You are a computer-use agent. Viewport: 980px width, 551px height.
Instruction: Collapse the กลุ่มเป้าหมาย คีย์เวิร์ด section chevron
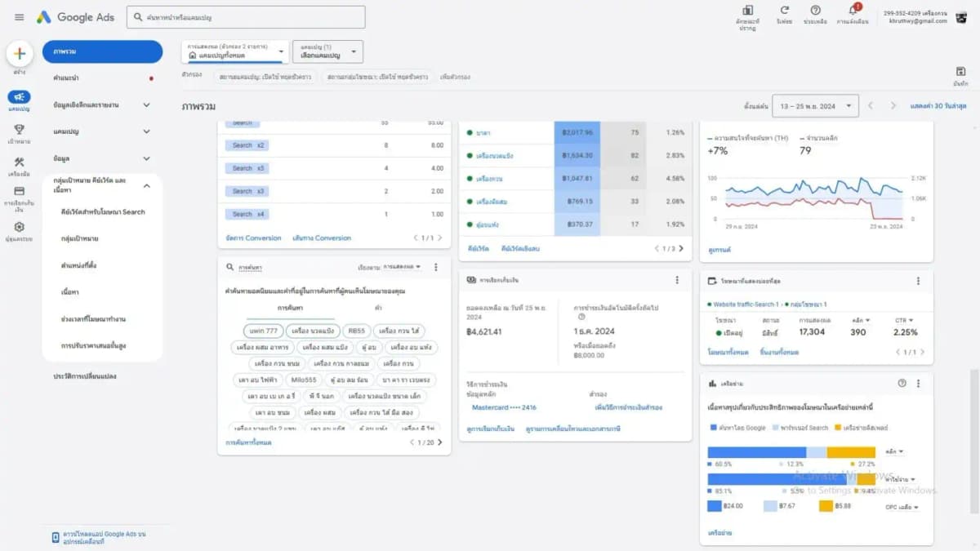(147, 185)
